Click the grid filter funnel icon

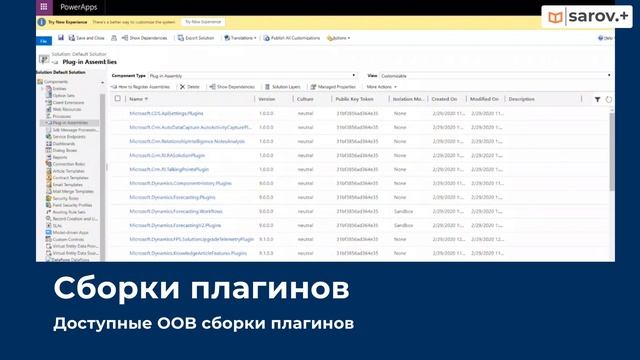pos(597,99)
